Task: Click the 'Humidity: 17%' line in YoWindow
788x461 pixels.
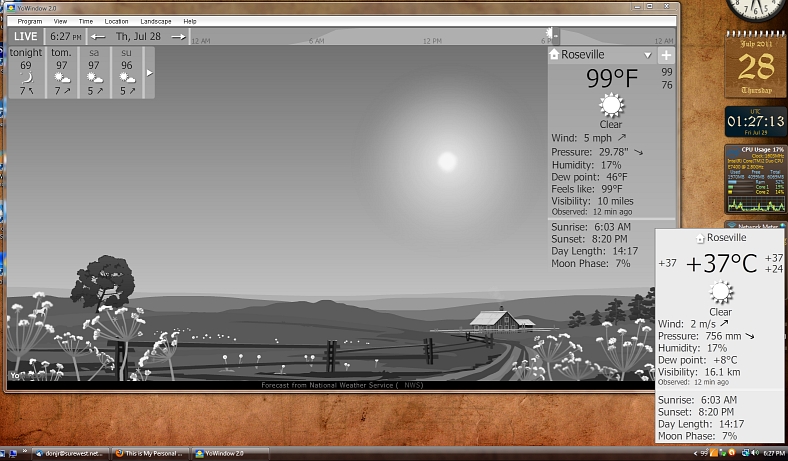Action: (586, 165)
